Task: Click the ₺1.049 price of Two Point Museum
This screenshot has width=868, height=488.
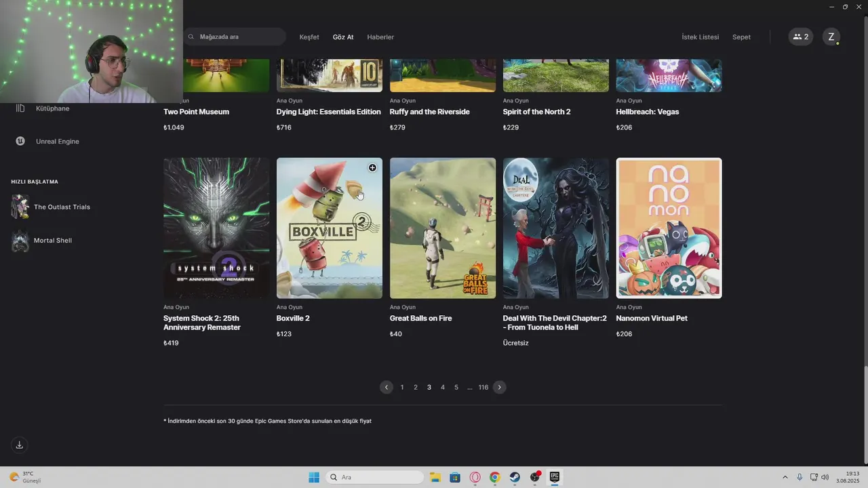Action: click(174, 127)
